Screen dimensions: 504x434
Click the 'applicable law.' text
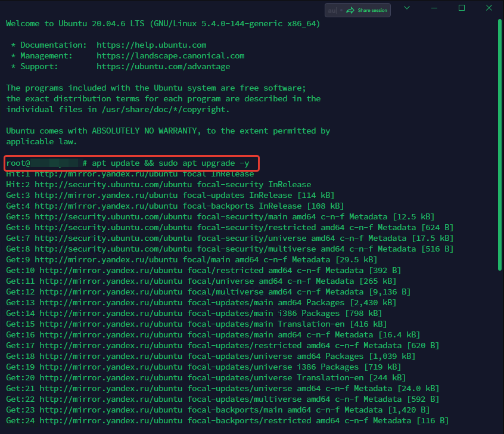[42, 141]
